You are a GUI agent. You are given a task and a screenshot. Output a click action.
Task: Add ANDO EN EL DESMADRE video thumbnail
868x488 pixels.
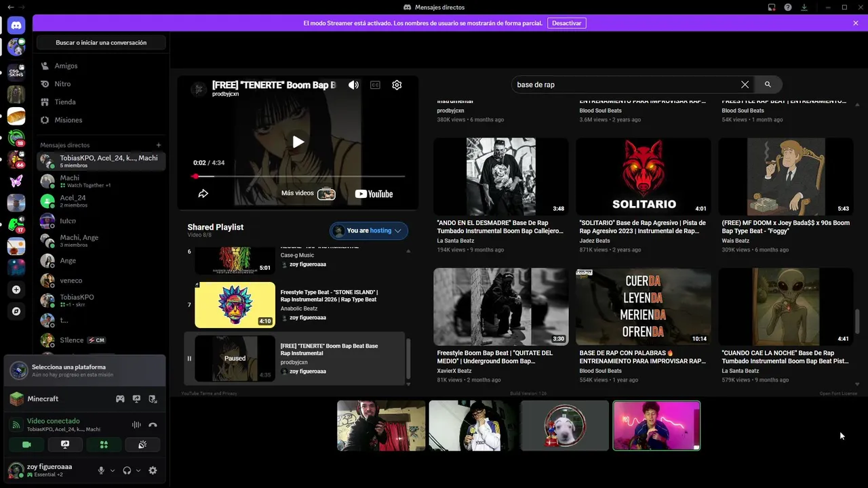tap(501, 177)
